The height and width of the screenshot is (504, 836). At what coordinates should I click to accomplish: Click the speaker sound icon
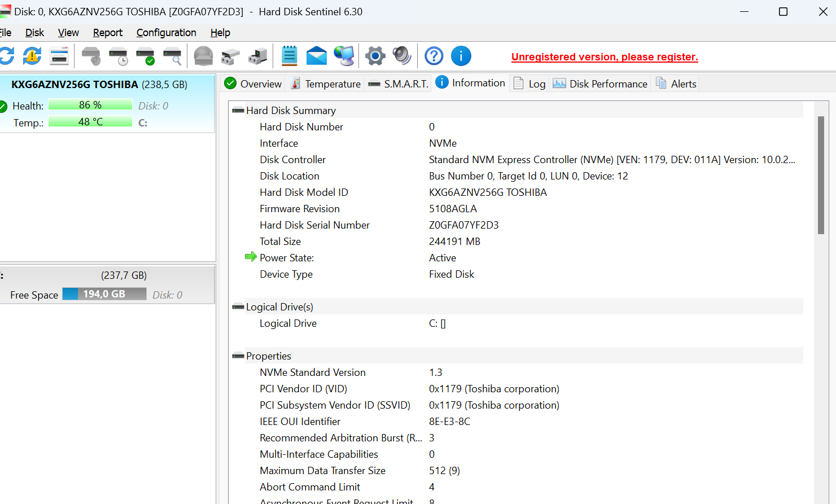(x=401, y=56)
